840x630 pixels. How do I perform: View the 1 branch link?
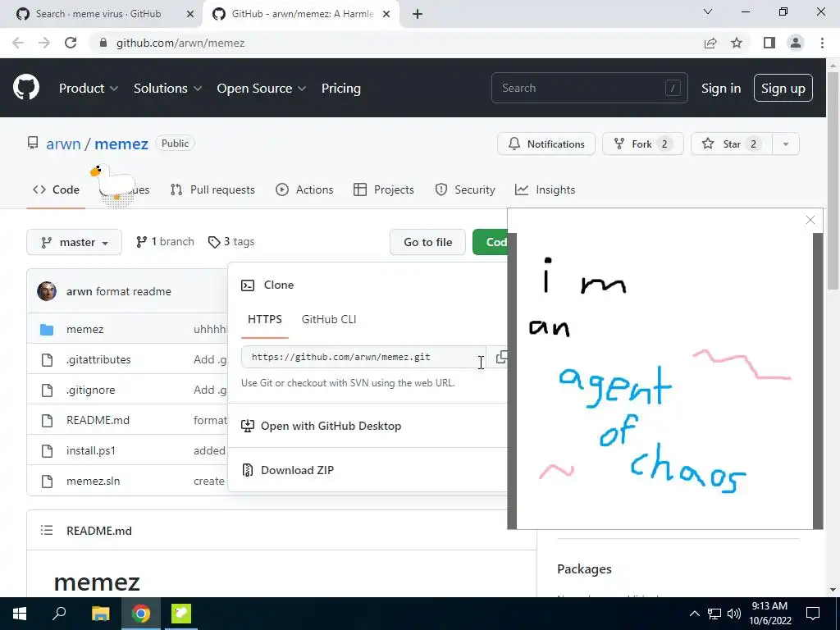[x=165, y=242]
